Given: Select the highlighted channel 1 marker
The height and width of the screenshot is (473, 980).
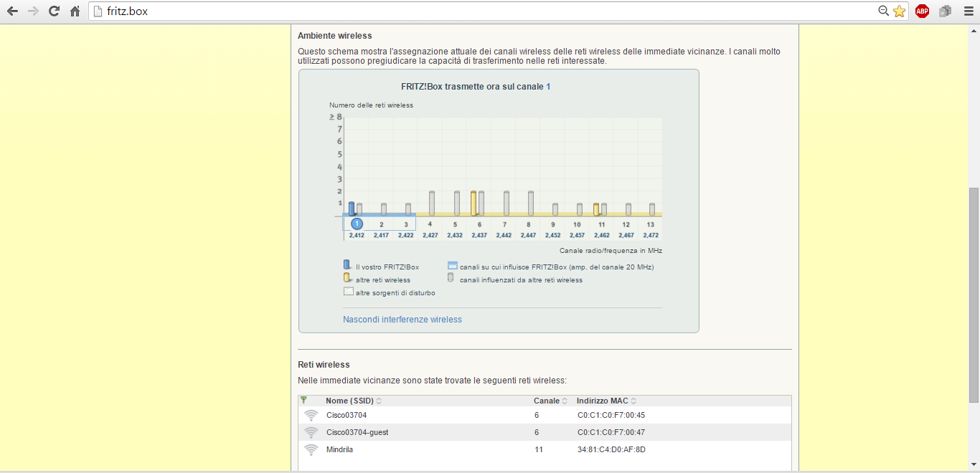Looking at the screenshot, I should [357, 224].
